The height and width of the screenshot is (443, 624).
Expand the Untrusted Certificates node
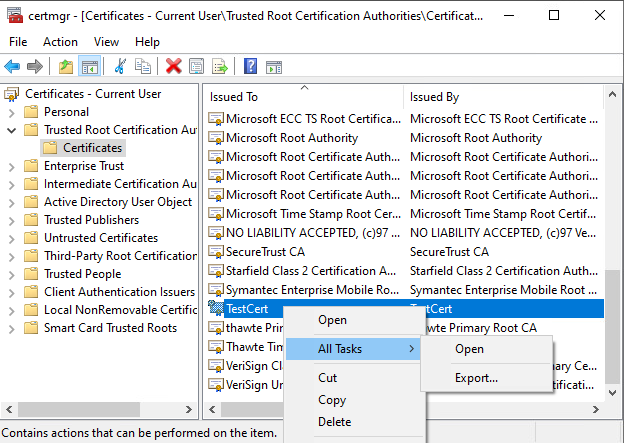(12, 239)
